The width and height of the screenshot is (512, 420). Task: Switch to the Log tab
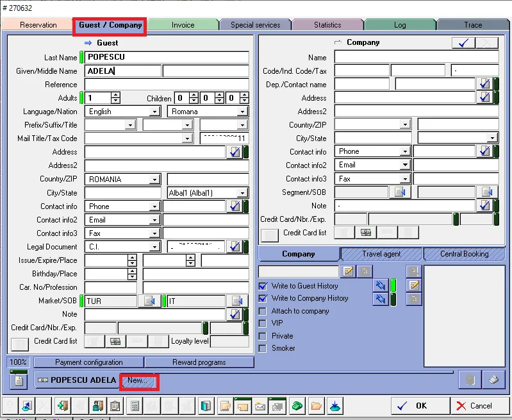(x=400, y=25)
